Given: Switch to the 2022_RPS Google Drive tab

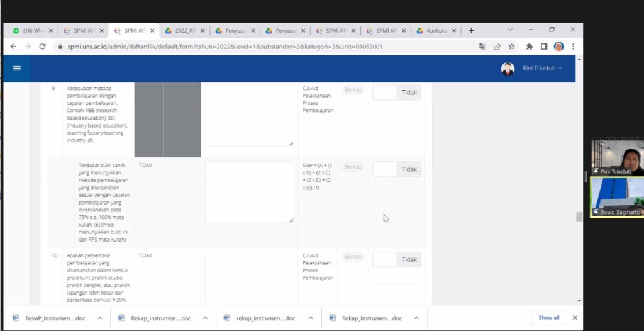Looking at the screenshot, I should [183, 30].
